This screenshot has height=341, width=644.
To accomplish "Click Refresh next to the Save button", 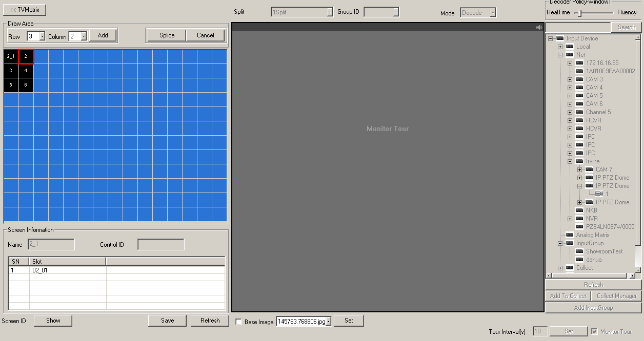I will point(210,321).
